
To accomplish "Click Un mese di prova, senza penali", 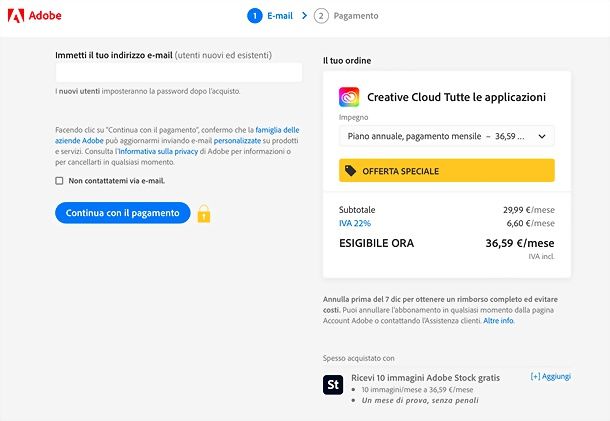I will [420, 400].
